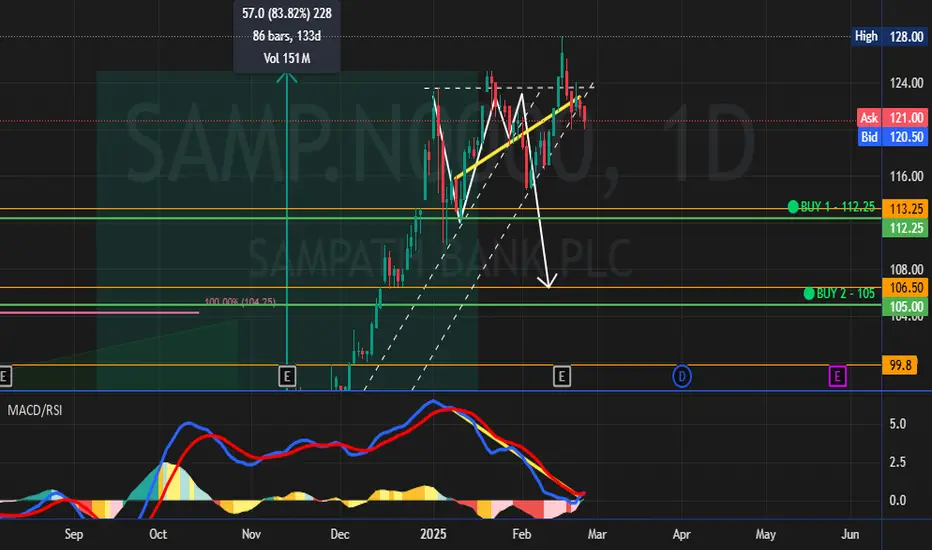The image size is (932, 550).
Task: Click the 124.00 price scale value
Action: click(x=906, y=83)
